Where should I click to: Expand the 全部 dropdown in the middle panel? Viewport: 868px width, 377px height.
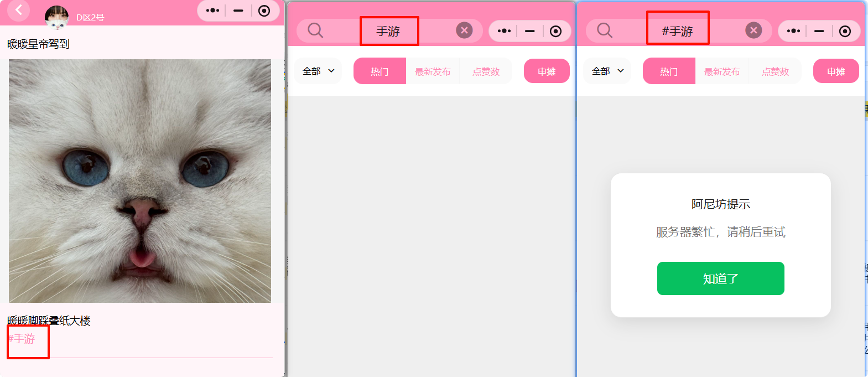(318, 71)
